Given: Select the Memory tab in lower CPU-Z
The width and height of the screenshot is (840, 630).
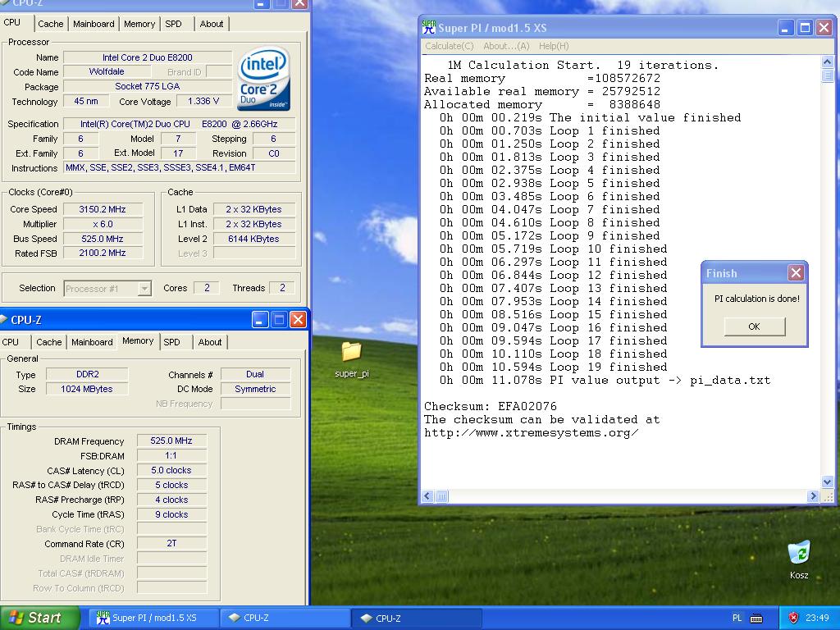Looking at the screenshot, I should 138,340.
